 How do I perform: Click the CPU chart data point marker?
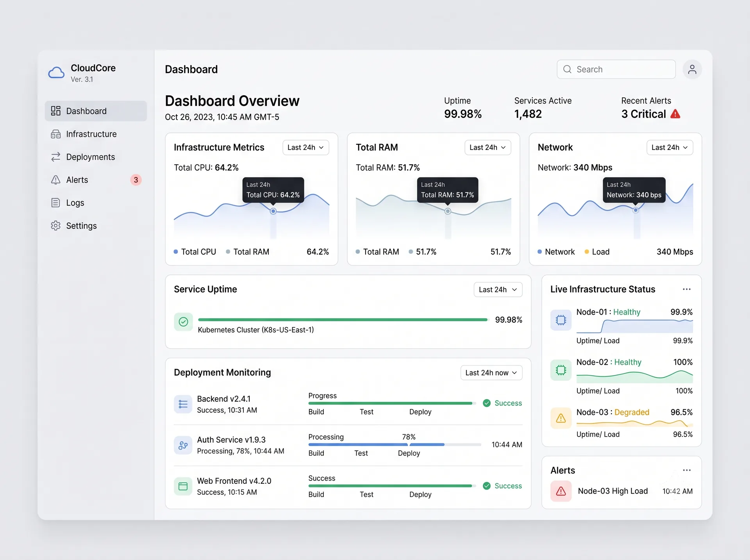pos(273,211)
